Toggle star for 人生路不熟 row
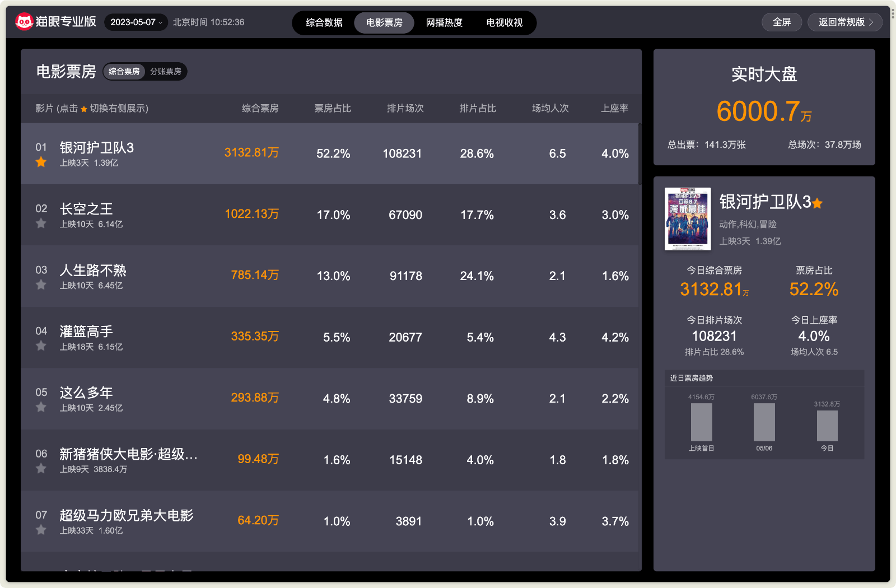Image resolution: width=896 pixels, height=588 pixels. point(41,285)
